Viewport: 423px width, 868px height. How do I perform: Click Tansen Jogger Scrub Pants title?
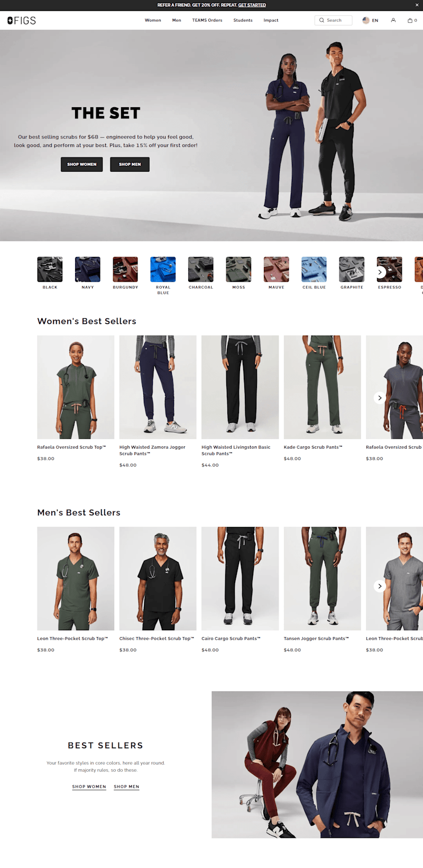point(316,638)
